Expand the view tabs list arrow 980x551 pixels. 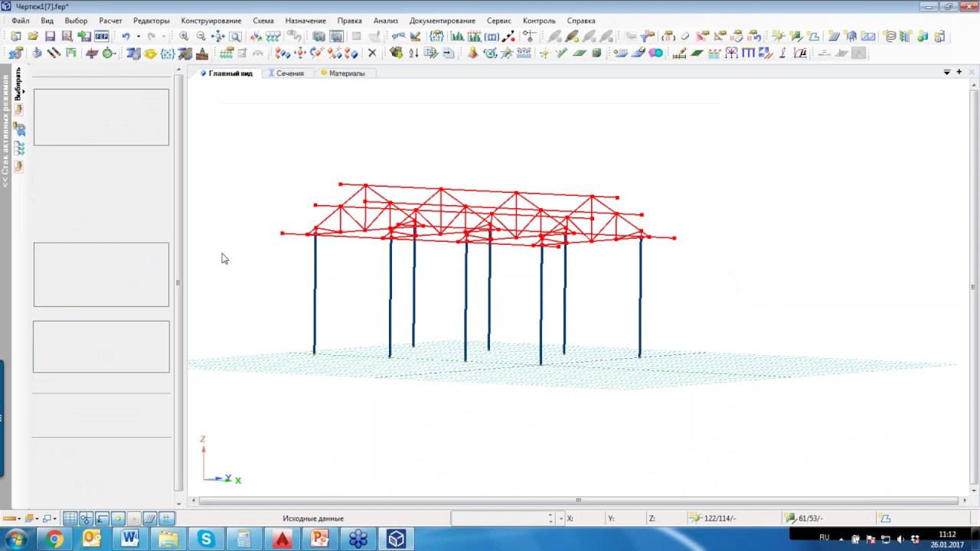pos(947,72)
